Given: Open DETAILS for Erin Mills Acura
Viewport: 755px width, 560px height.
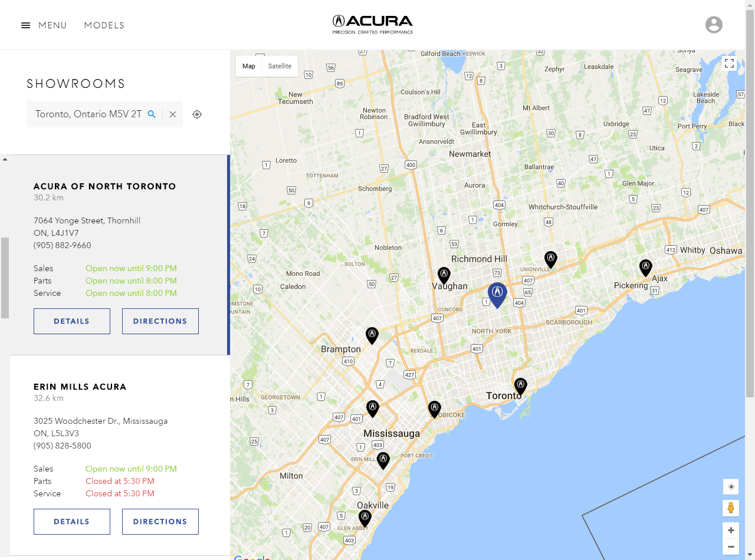Looking at the screenshot, I should point(72,522).
